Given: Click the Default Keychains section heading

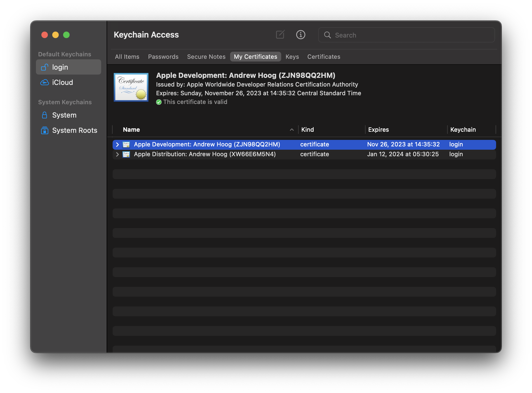Looking at the screenshot, I should pyautogui.click(x=65, y=54).
